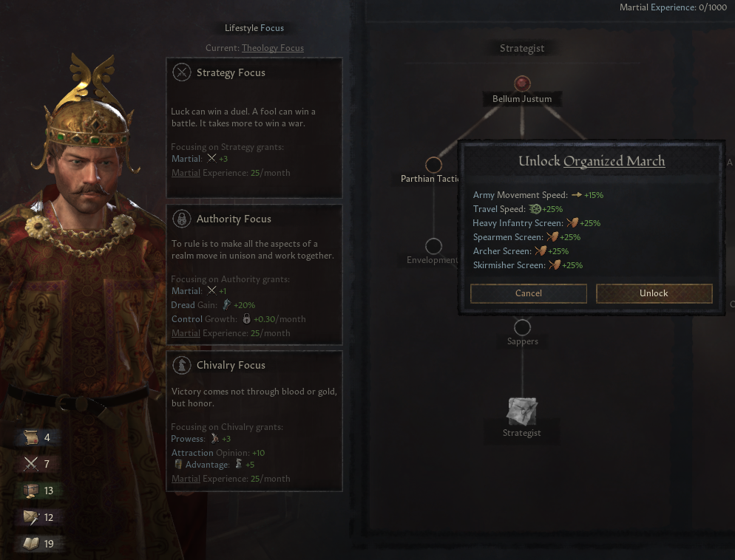Click the intrigue skill dagger icon
This screenshot has width=735, height=560.
[x=31, y=517]
